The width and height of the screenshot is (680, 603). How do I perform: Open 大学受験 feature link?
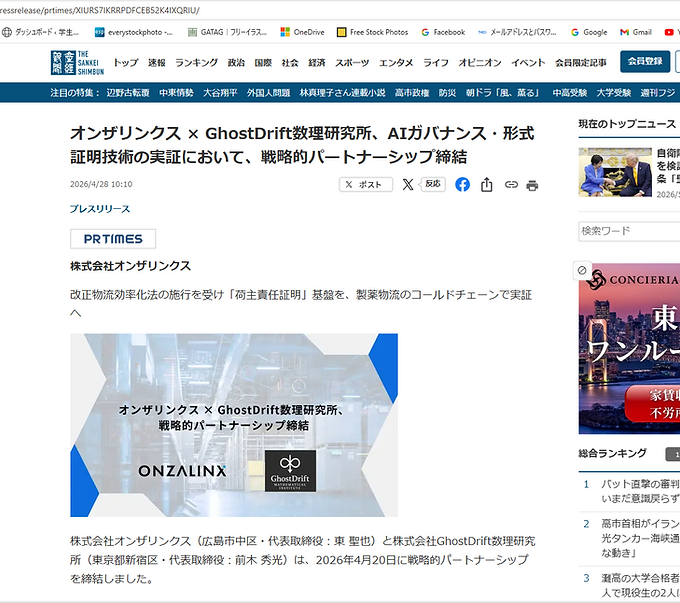pos(614,93)
